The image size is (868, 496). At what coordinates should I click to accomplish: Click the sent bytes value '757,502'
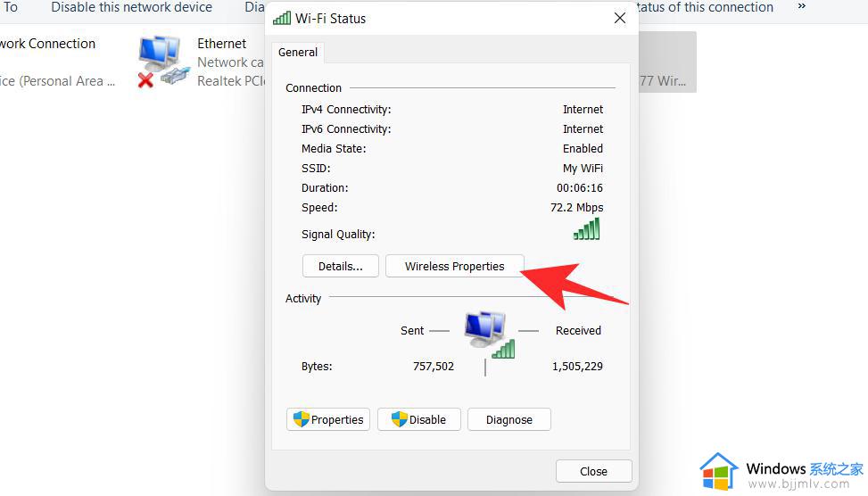pos(434,366)
